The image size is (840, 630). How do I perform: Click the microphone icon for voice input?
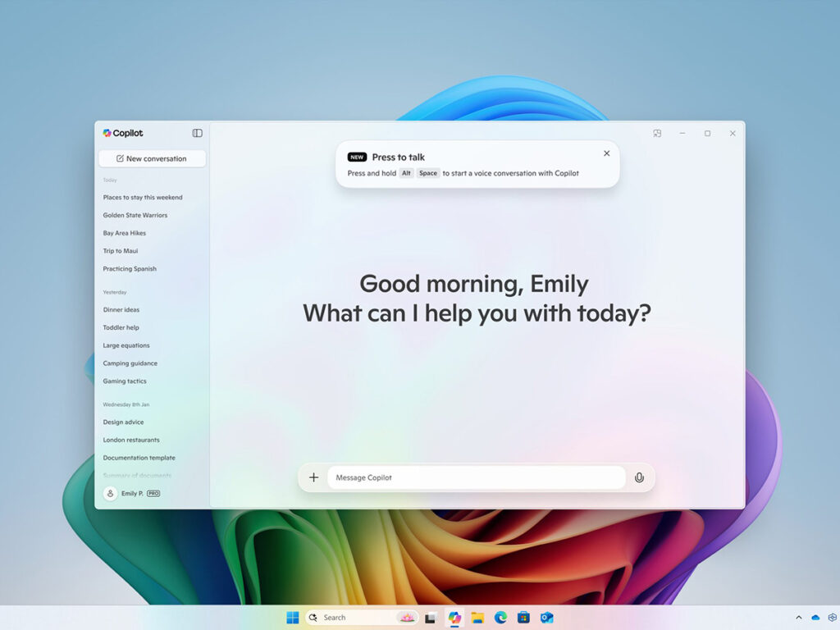coord(639,477)
